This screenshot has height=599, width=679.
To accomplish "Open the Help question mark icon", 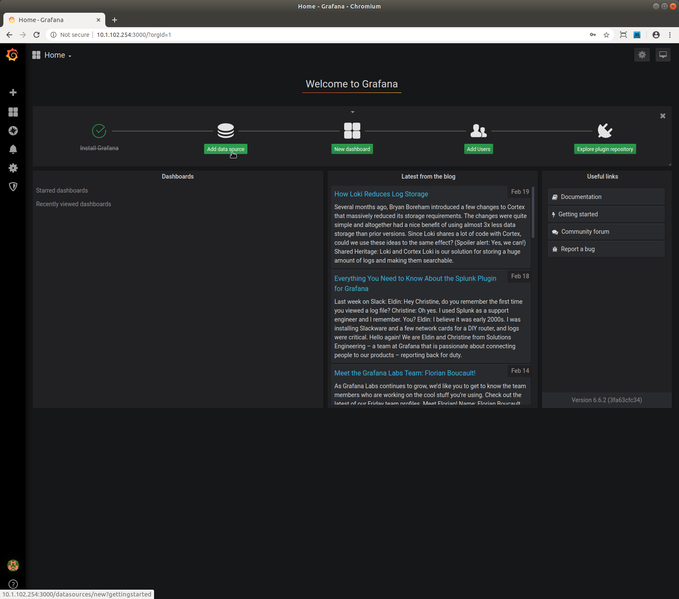I will click(x=13, y=584).
